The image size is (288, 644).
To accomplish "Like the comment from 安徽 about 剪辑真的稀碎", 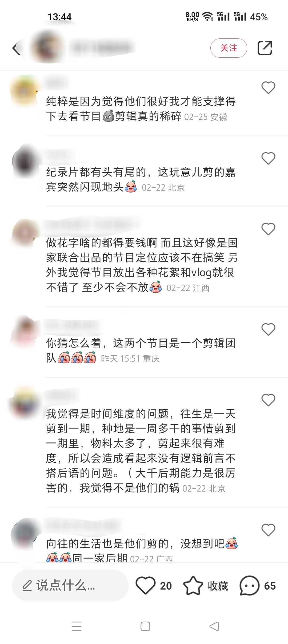I will (x=268, y=88).
